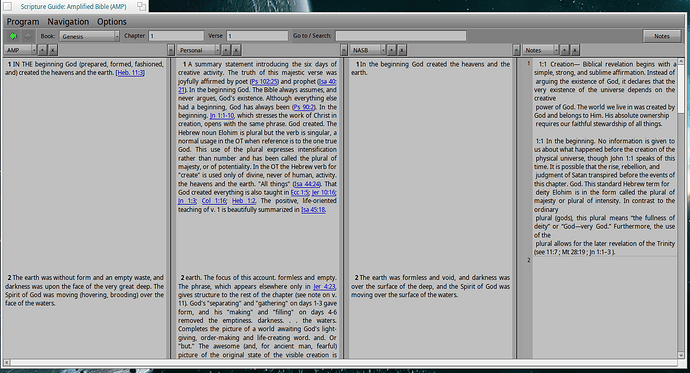Viewport: 690px width, 373px height.
Task: Click the Notes button in the toolbar
Action: pos(661,36)
